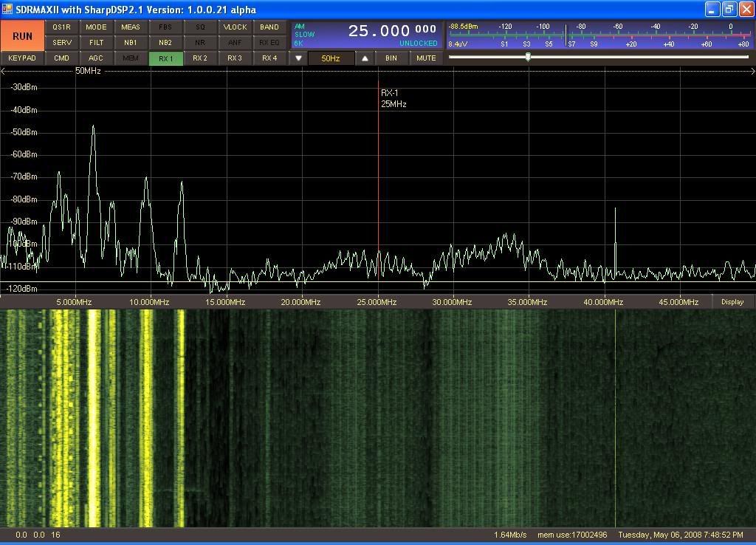Click the step-down triangle arrow
The width and height of the screenshot is (756, 545).
[x=299, y=58]
